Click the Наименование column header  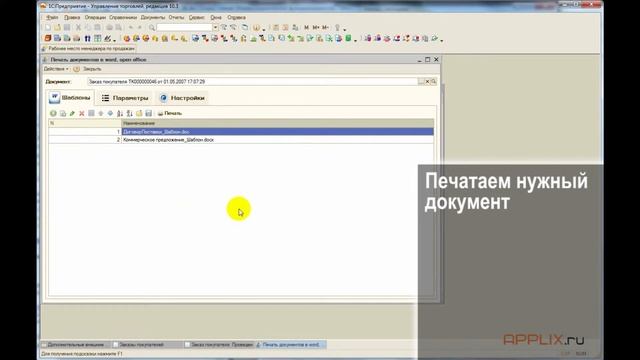278,123
